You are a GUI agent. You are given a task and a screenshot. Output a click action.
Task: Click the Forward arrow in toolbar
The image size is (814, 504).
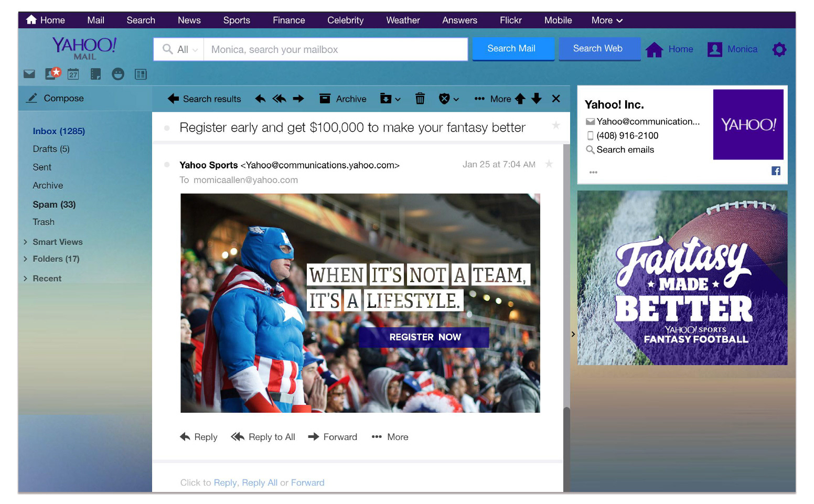[298, 99]
